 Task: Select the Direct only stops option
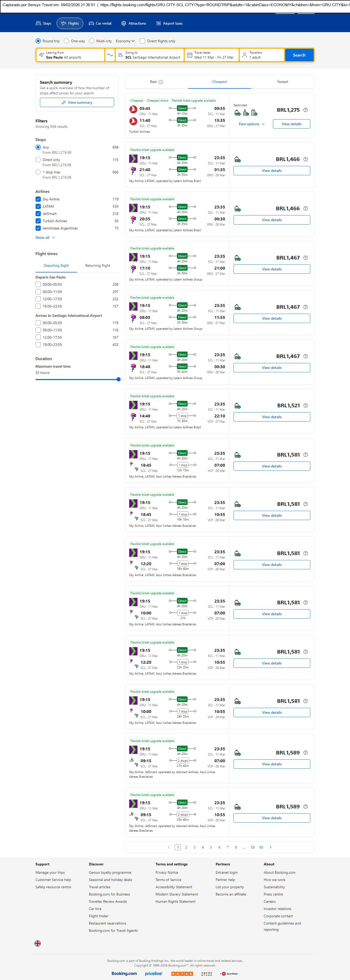[x=38, y=160]
